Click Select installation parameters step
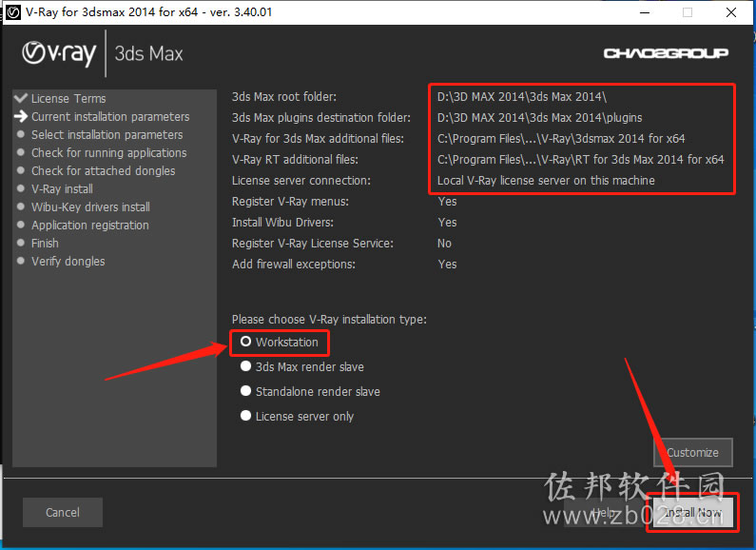 (x=107, y=134)
